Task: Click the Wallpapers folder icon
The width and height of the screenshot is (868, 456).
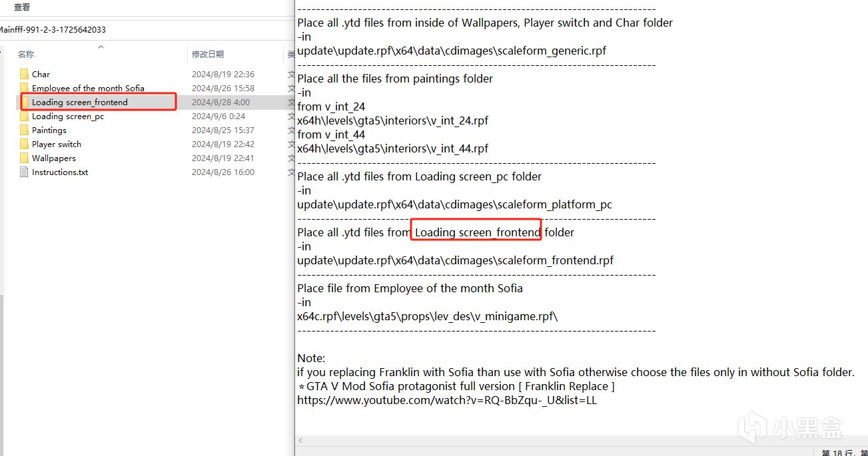Action: [24, 158]
